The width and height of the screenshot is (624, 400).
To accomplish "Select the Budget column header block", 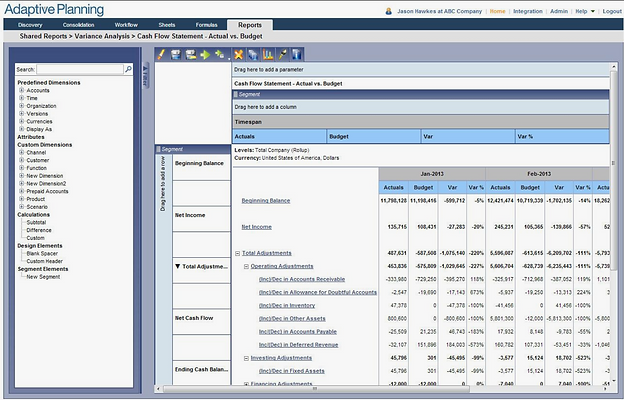I will (374, 137).
